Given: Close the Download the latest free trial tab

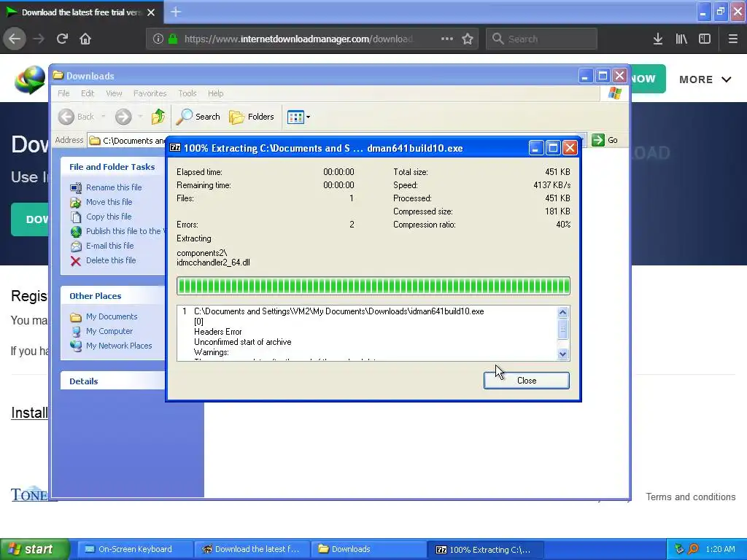Looking at the screenshot, I should 151,12.
